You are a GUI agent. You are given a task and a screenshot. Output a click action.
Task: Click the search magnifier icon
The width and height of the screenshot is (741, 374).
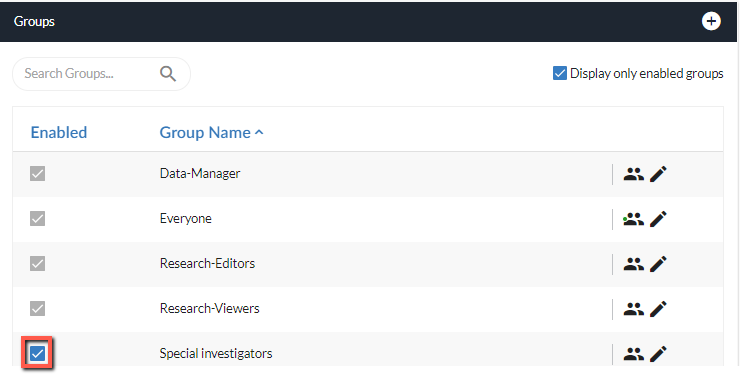168,74
